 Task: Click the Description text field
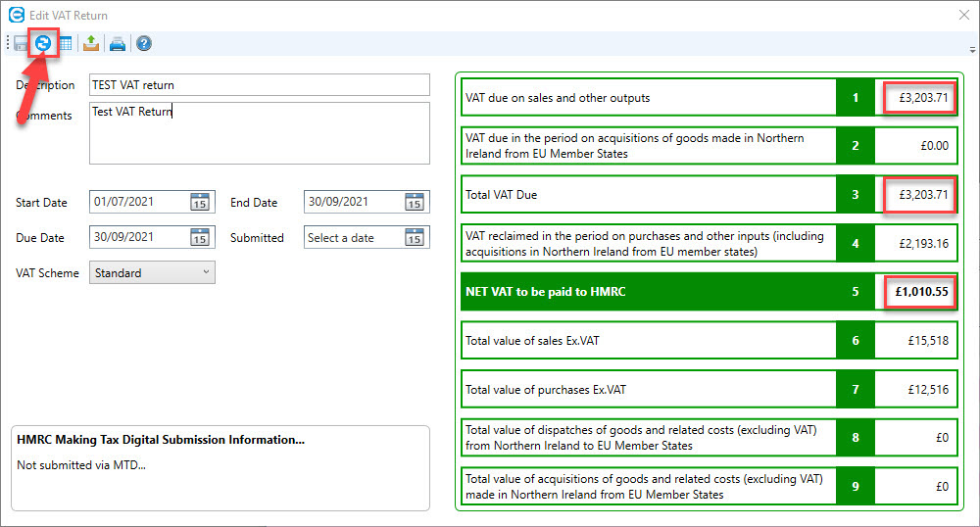coord(259,85)
